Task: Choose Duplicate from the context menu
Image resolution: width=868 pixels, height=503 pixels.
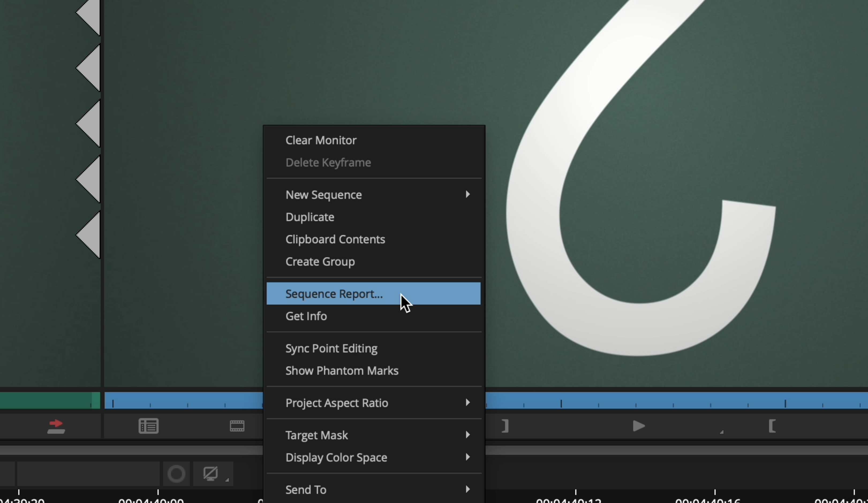Action: click(310, 217)
